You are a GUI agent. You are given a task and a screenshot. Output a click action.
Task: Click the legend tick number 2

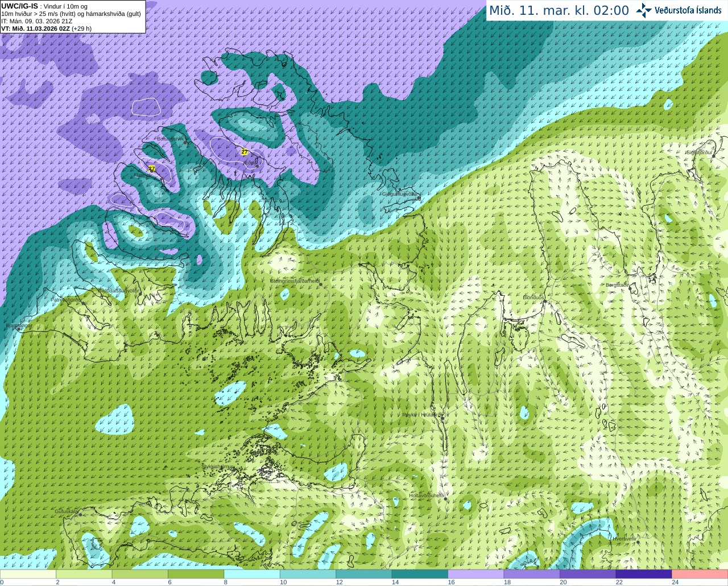58,582
